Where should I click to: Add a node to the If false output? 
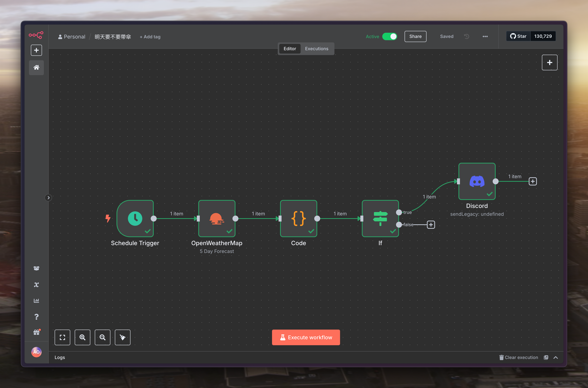431,225
